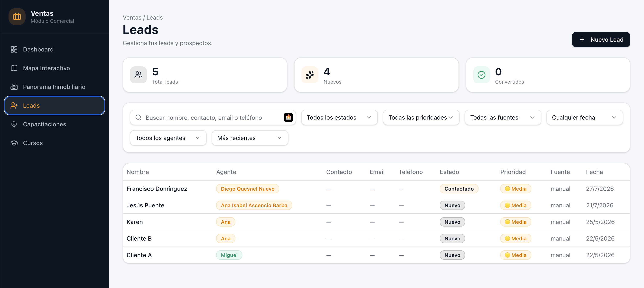Click the Mapa Interactivo map icon
Viewport: 644px width, 288px height.
[x=14, y=68]
